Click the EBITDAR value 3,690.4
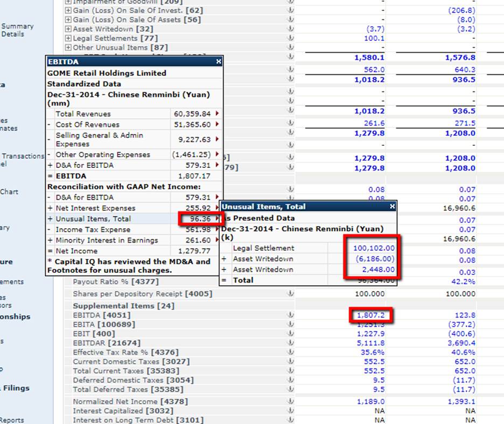Image resolution: width=504 pixels, height=424 pixels. pyautogui.click(x=461, y=343)
